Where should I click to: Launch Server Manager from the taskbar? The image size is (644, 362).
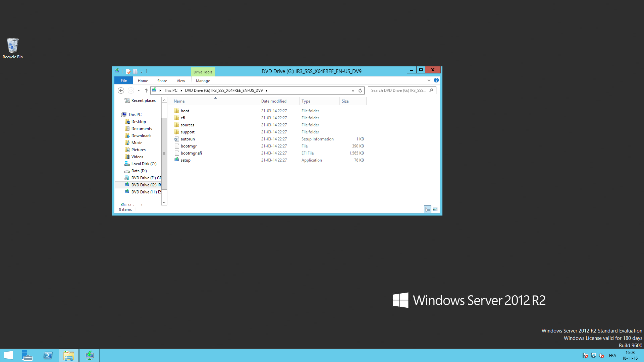[x=27, y=355]
